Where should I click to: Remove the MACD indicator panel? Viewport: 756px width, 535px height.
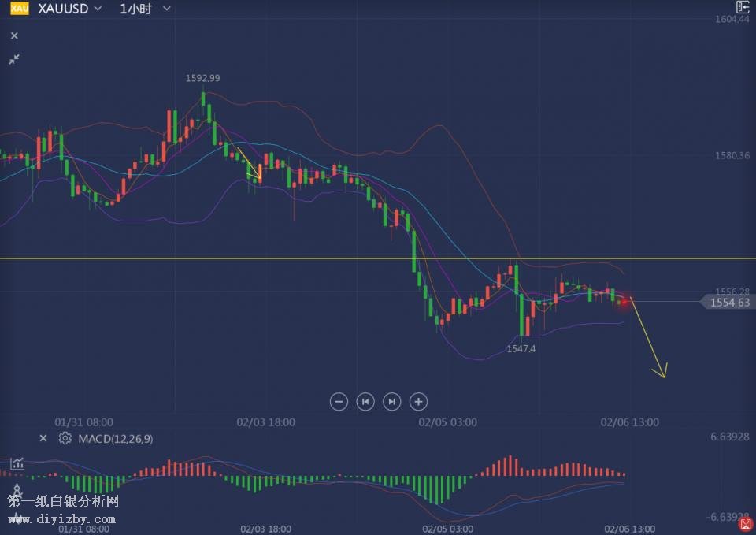coord(44,438)
